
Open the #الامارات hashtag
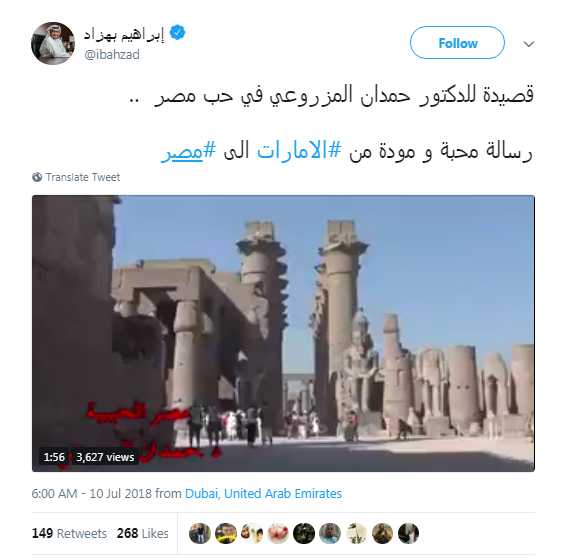tap(299, 151)
